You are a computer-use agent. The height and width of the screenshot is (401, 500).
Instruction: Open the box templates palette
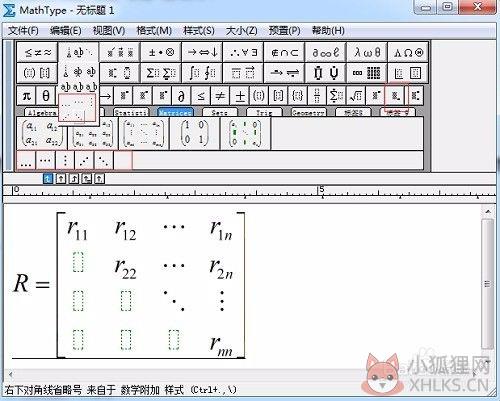click(x=408, y=73)
